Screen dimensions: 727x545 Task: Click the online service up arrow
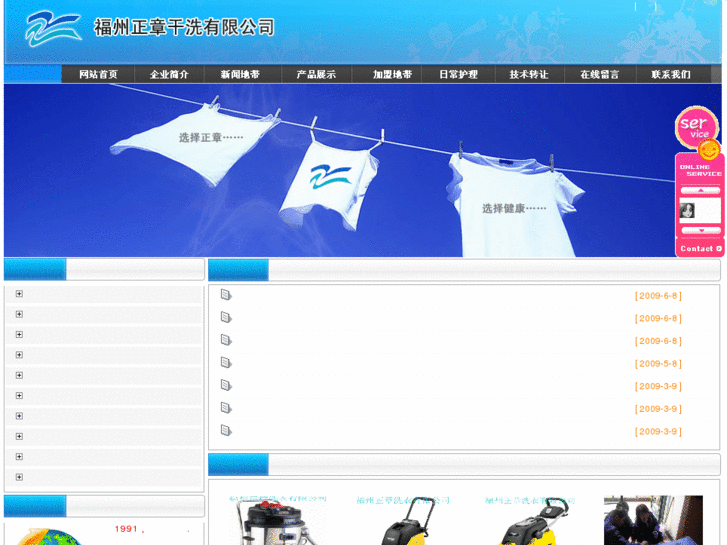coord(701,190)
